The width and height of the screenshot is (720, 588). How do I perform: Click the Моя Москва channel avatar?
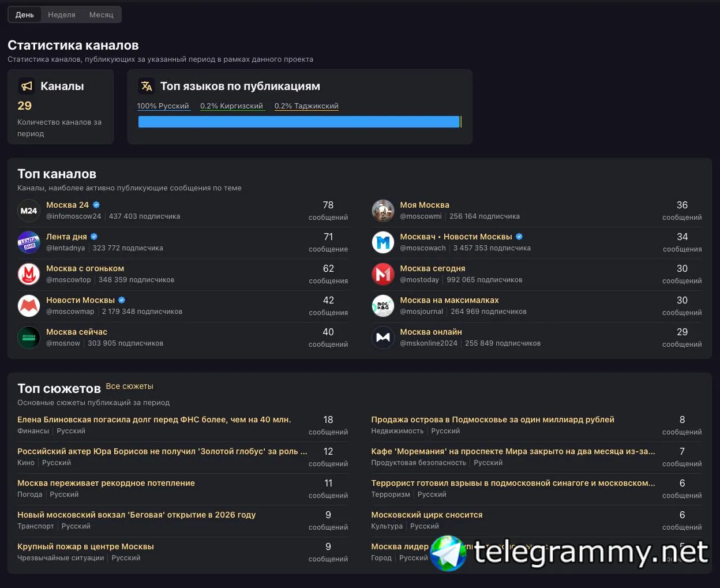click(x=382, y=211)
